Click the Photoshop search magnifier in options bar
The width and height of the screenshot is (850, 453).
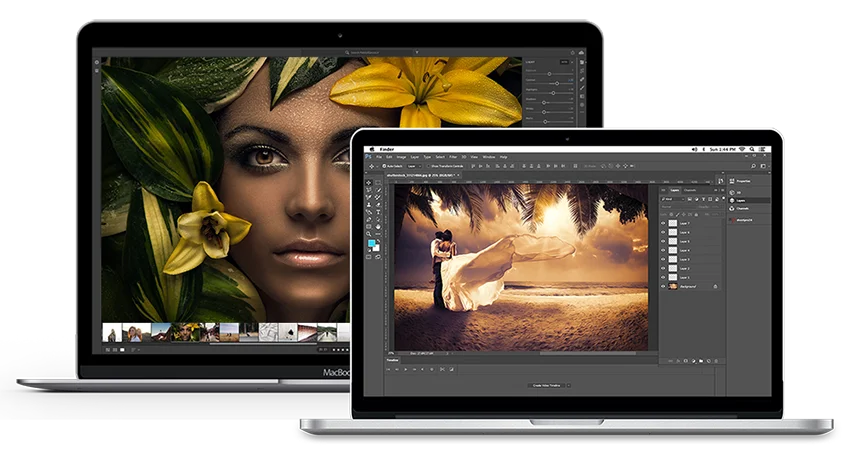pyautogui.click(x=754, y=166)
